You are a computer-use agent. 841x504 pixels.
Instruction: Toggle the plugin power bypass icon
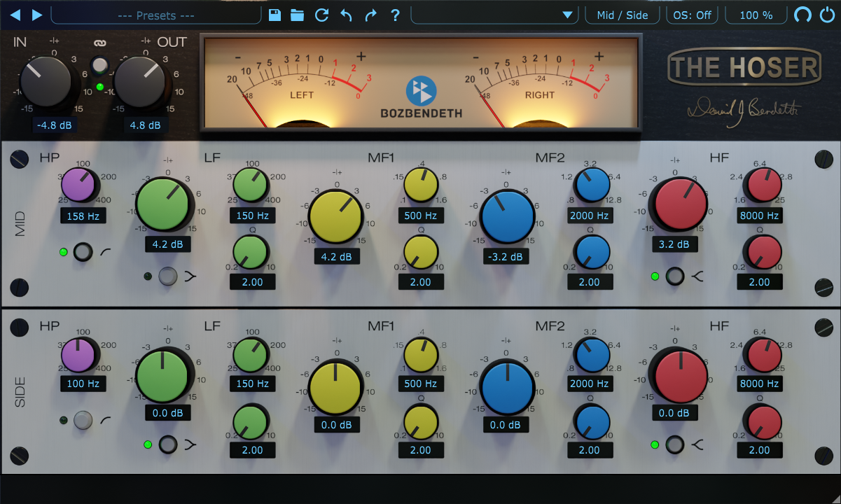point(827,15)
